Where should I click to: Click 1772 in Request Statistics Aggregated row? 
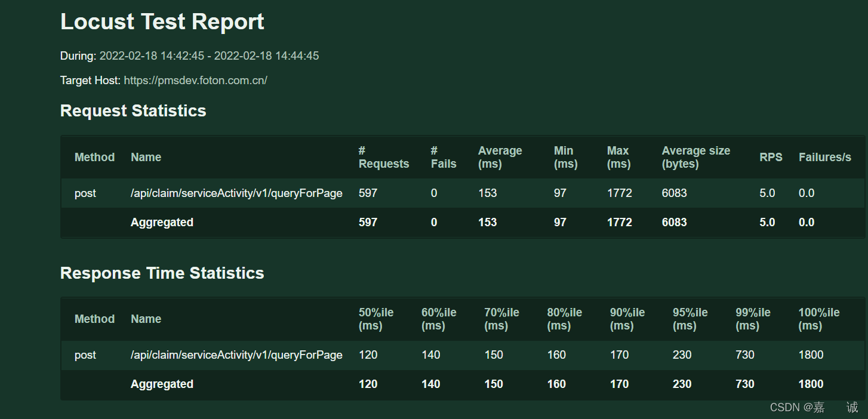(x=620, y=223)
